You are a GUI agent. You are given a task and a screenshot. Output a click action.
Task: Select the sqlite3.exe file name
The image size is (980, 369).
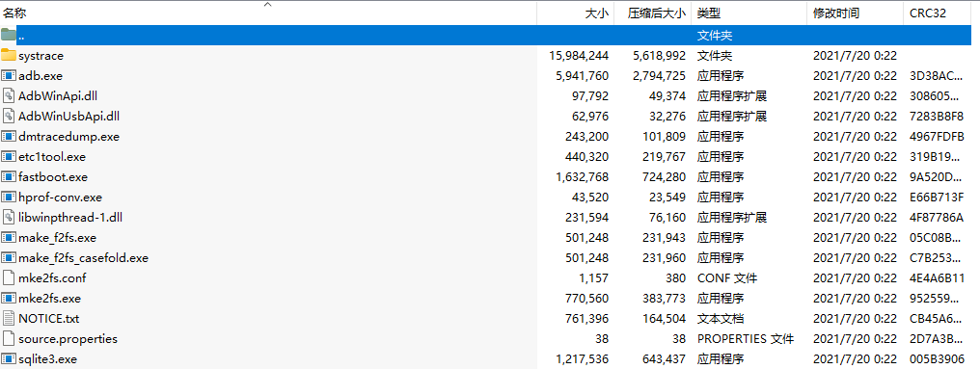[47, 358]
